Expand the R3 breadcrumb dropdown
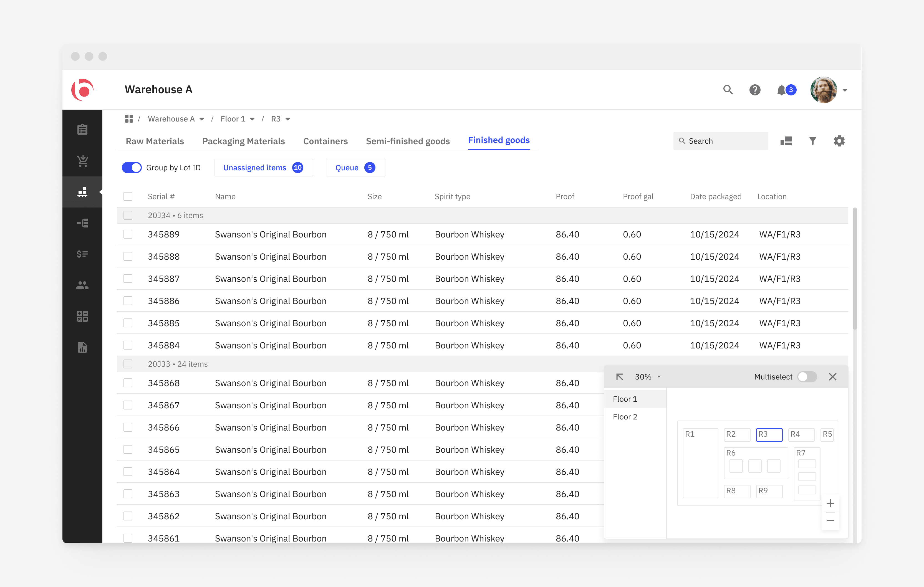This screenshot has width=924, height=587. click(288, 119)
